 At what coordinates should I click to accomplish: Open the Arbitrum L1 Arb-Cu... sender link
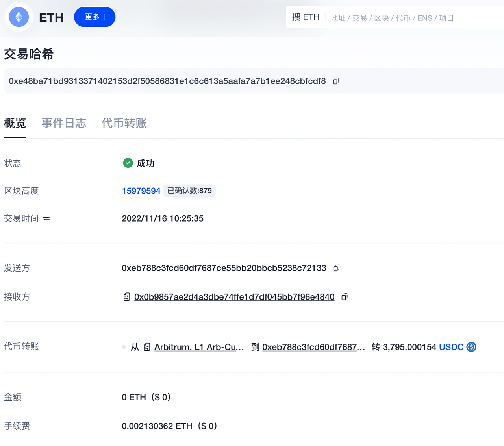pyautogui.click(x=199, y=347)
